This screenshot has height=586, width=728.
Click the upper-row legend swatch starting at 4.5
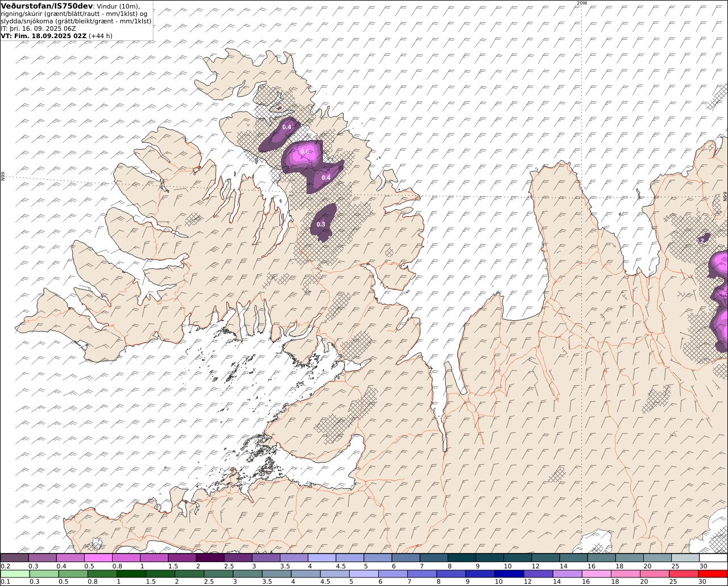point(350,558)
